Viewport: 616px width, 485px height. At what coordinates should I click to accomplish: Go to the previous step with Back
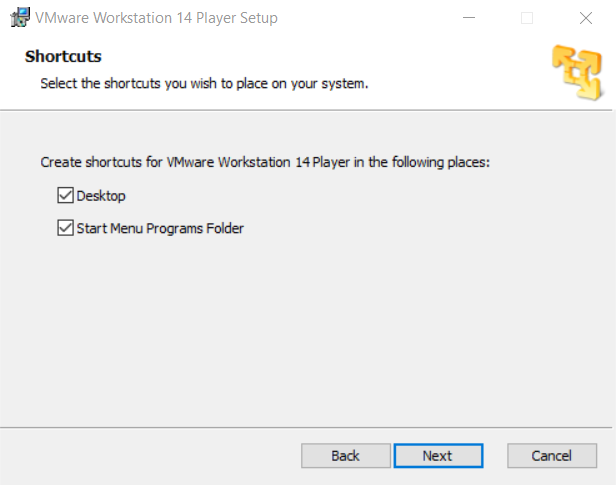(346, 456)
